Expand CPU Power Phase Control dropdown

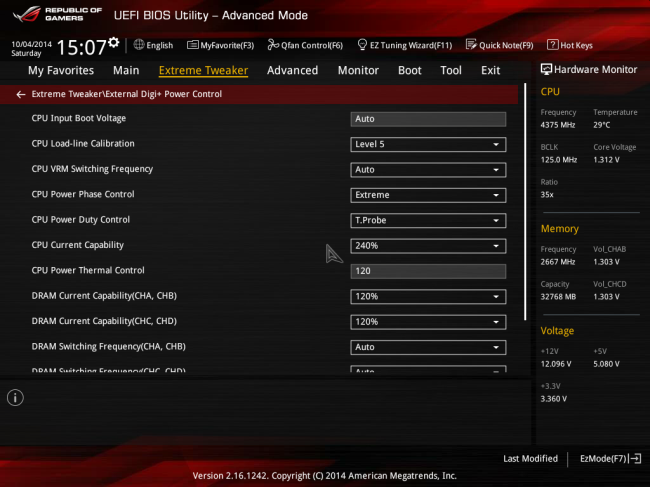[428, 195]
